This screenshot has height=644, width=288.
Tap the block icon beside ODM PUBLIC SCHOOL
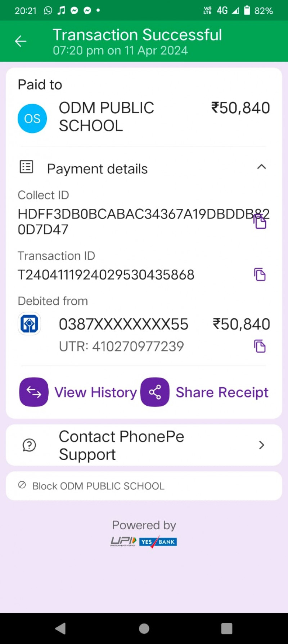[x=22, y=485]
